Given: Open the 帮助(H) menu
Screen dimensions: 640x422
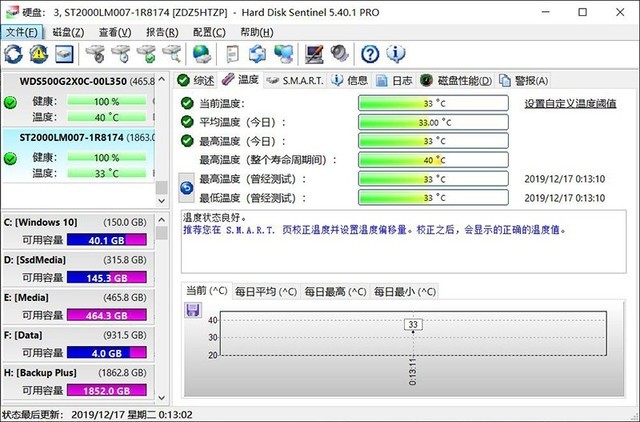Looking at the screenshot, I should coord(256,32).
